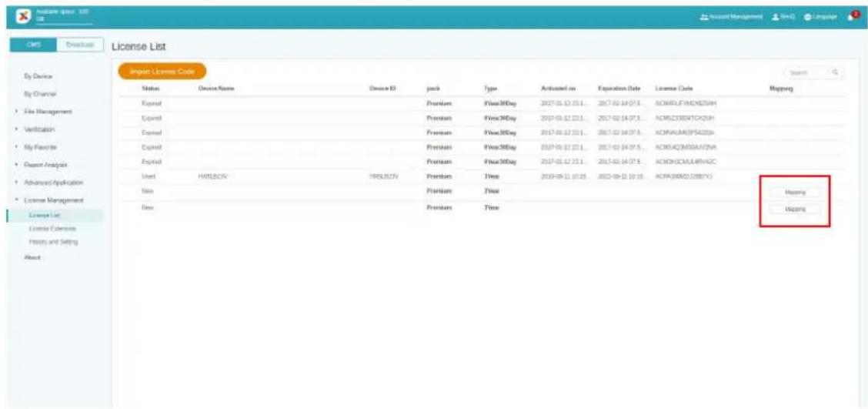This screenshot has width=868, height=409.
Task: Open History and Setting sidebar item
Action: click(x=54, y=242)
